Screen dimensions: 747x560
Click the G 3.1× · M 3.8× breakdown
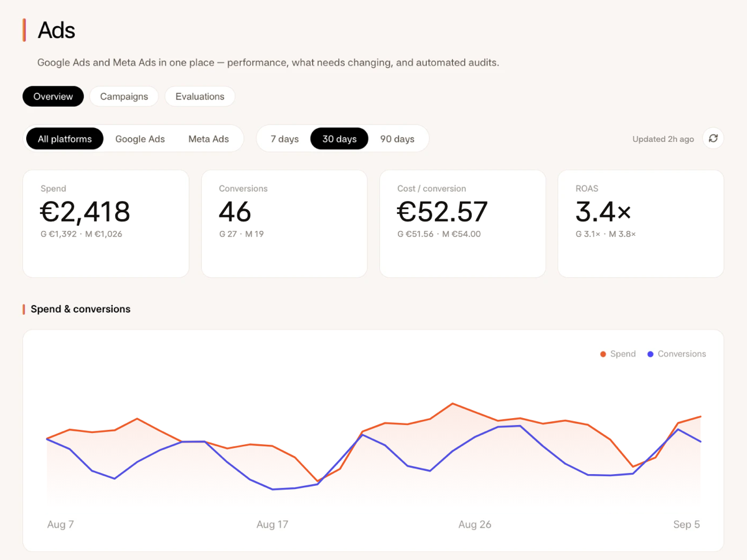point(606,234)
